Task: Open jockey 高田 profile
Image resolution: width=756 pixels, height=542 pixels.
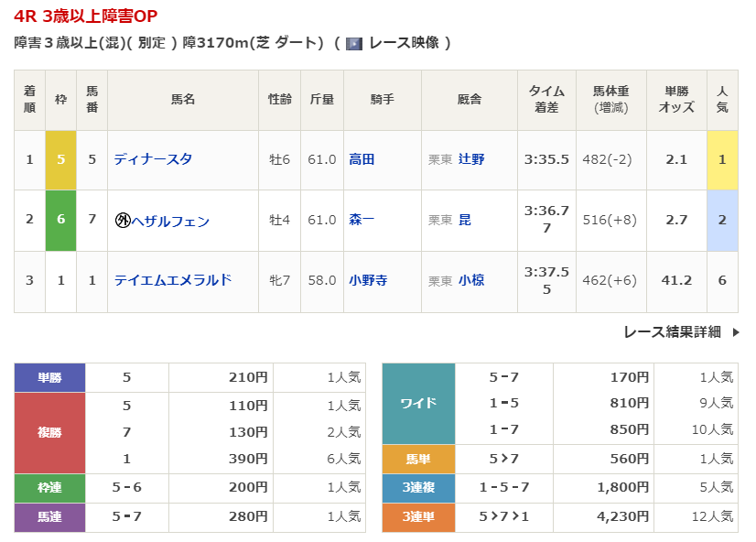Action: [x=362, y=159]
